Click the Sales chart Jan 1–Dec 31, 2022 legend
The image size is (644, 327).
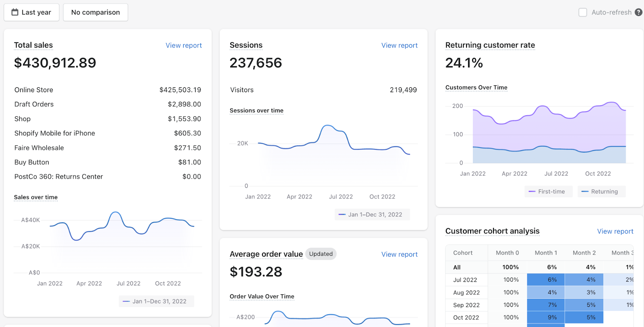(157, 301)
